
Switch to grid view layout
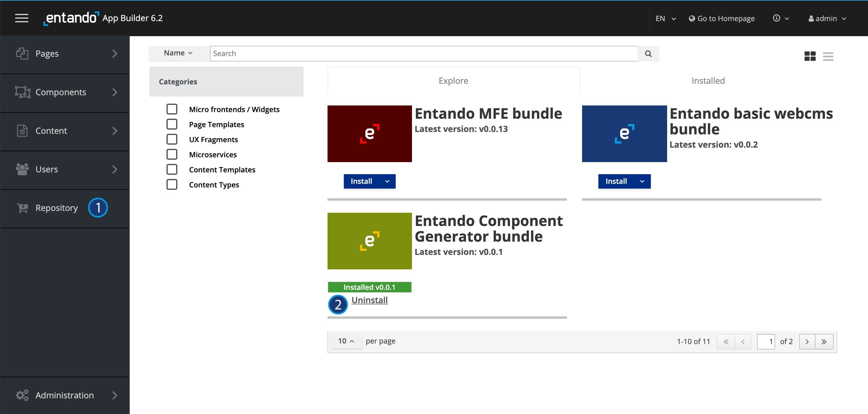click(810, 56)
